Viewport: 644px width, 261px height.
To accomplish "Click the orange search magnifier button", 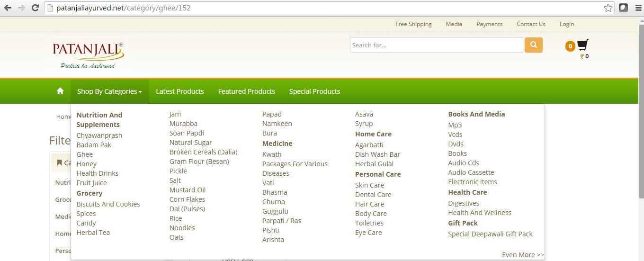I will point(533,45).
